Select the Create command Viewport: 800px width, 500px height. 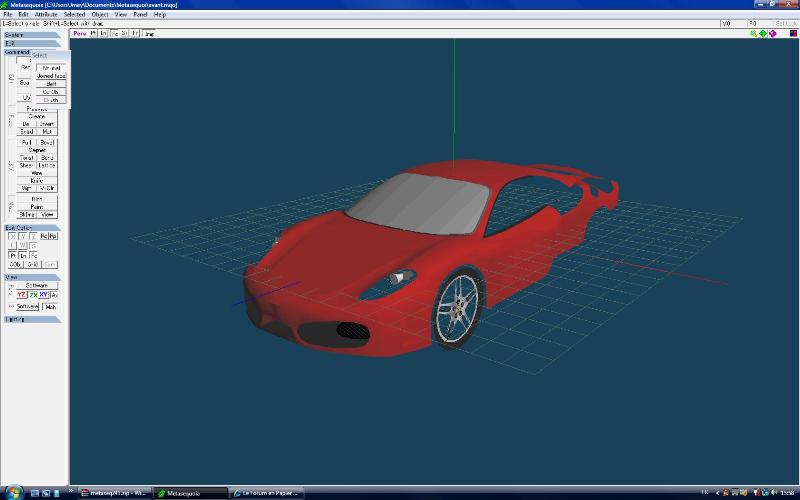point(37,116)
